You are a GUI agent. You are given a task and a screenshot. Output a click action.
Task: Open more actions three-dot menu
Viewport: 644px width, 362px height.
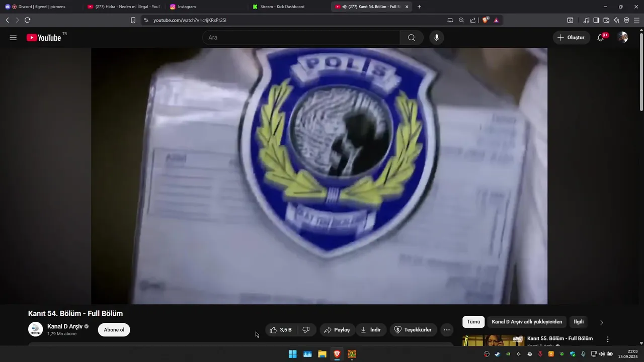pyautogui.click(x=447, y=330)
